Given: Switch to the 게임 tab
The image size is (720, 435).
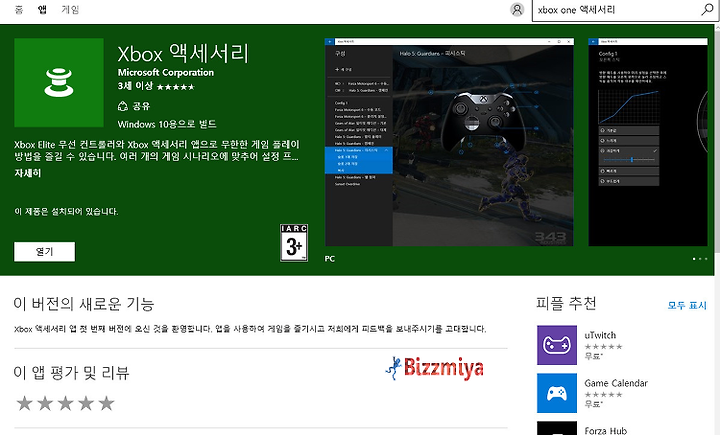Looking at the screenshot, I should (x=70, y=9).
